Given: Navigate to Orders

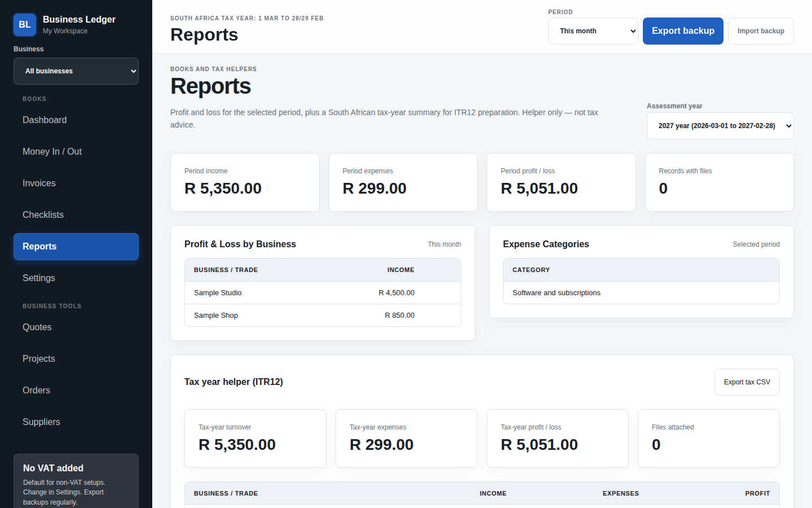Looking at the screenshot, I should pos(76,391).
